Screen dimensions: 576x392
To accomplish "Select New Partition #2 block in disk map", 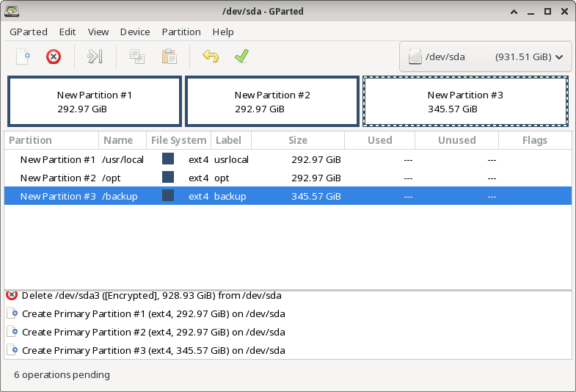I will (272, 101).
